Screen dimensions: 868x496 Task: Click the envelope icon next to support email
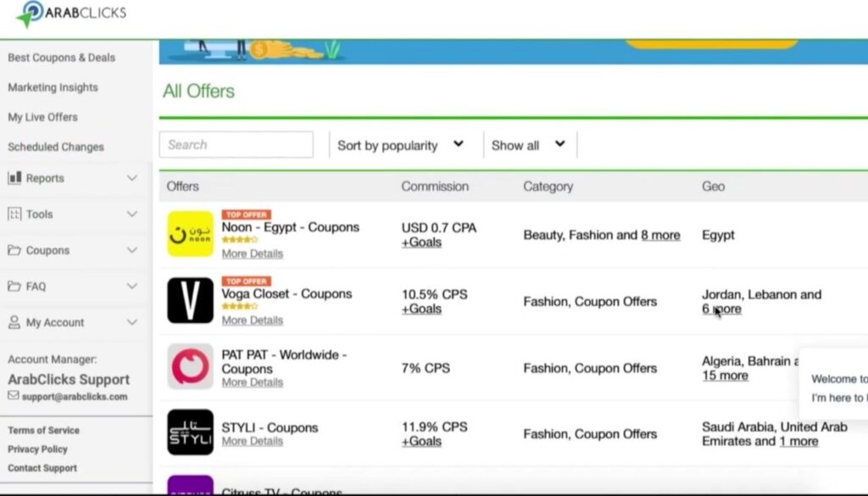click(14, 396)
